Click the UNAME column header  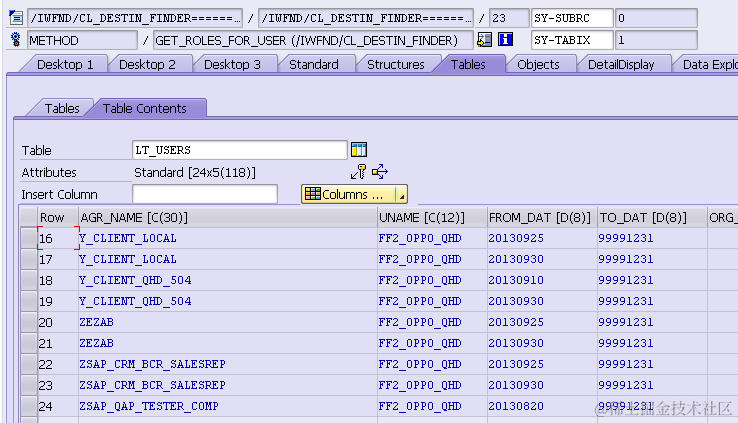coord(432,217)
